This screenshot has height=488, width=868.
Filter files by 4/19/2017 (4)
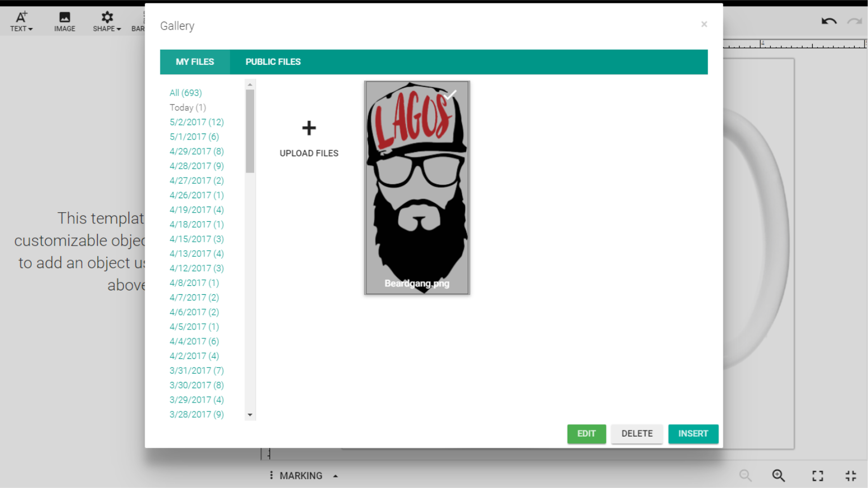click(x=197, y=209)
